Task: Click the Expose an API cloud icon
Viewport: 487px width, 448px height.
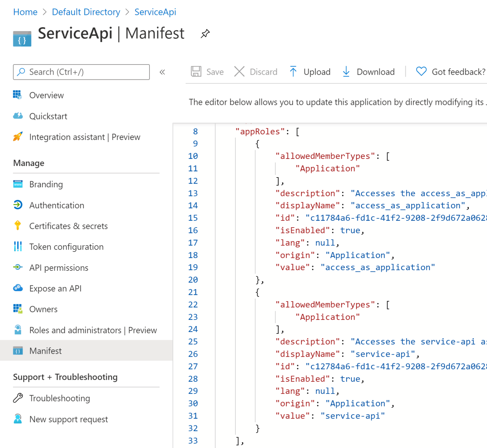Action: tap(18, 288)
